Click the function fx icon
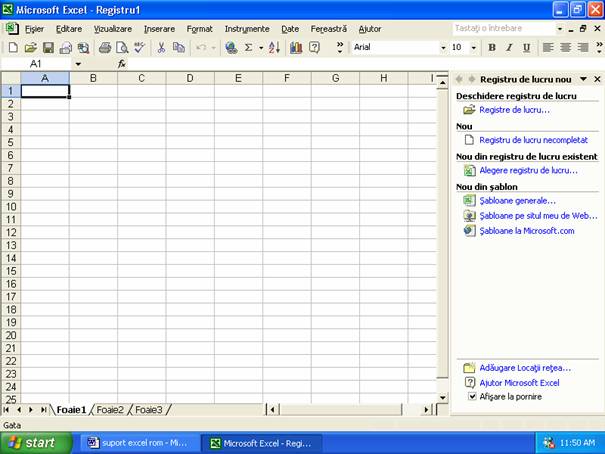 (122, 63)
